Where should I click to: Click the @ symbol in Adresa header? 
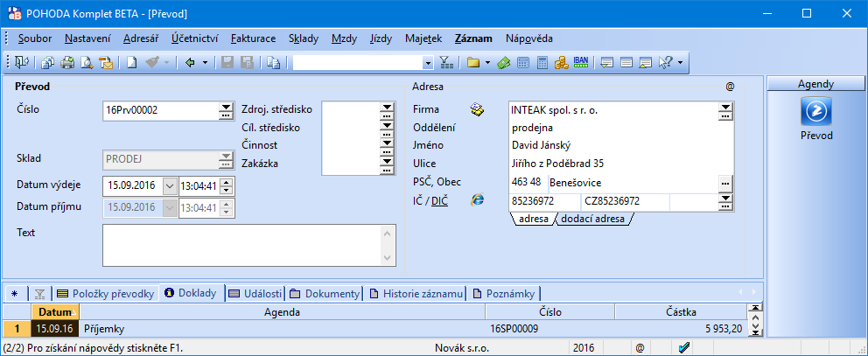click(730, 87)
